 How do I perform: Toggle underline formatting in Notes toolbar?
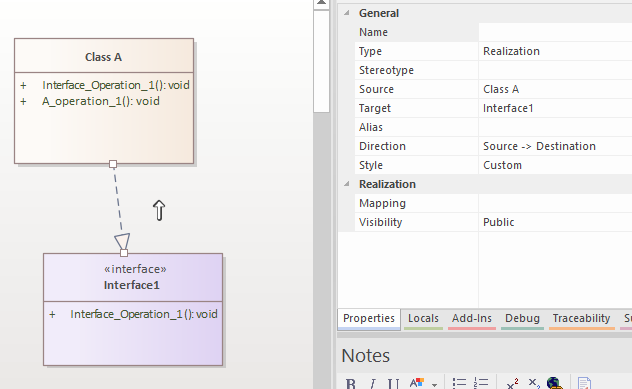[393, 383]
